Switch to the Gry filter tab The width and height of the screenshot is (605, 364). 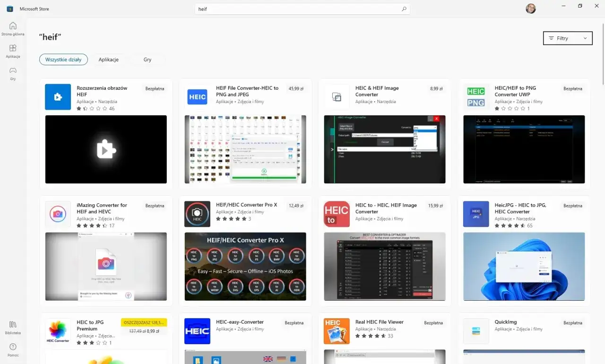coord(147,60)
